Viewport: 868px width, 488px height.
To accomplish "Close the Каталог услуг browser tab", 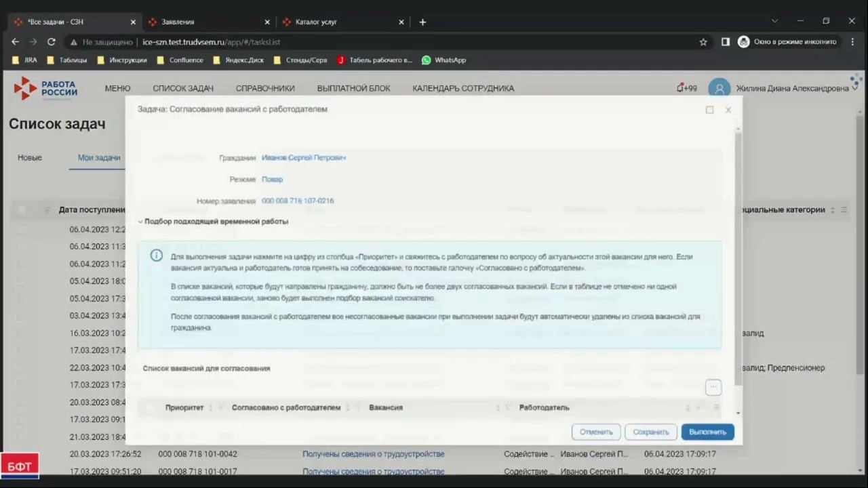I will click(x=401, y=22).
